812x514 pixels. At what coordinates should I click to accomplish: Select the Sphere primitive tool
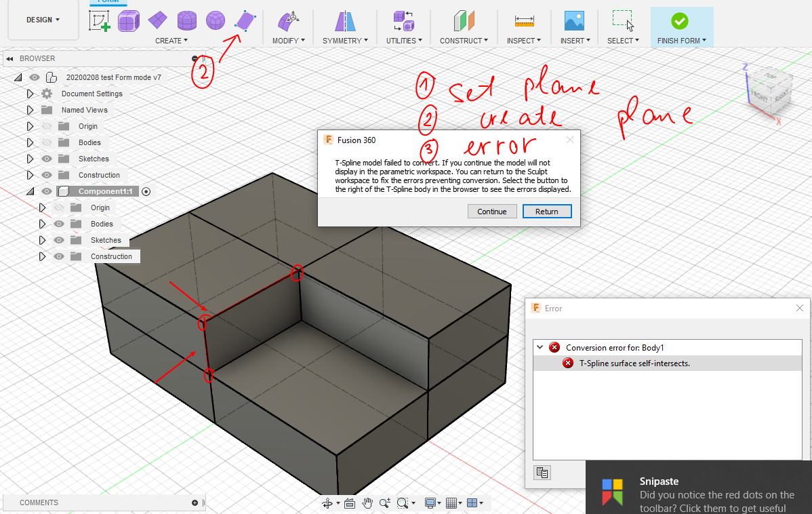[x=215, y=20]
